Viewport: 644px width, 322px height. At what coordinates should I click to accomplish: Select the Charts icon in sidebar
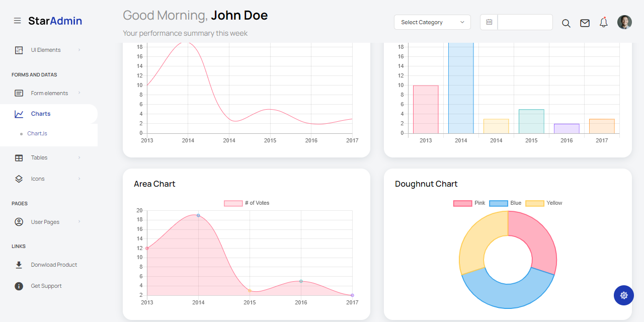click(x=19, y=114)
